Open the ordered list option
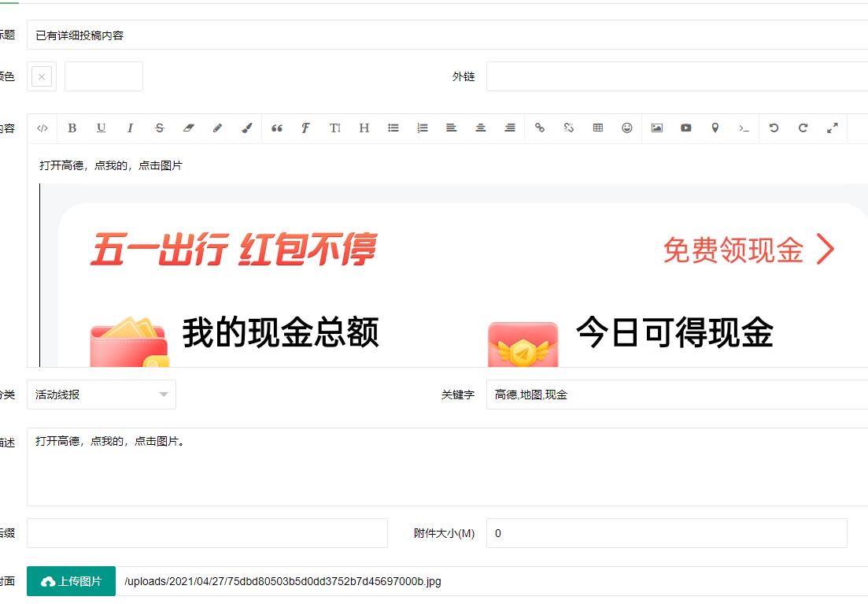The image size is (868, 604). 422,128
